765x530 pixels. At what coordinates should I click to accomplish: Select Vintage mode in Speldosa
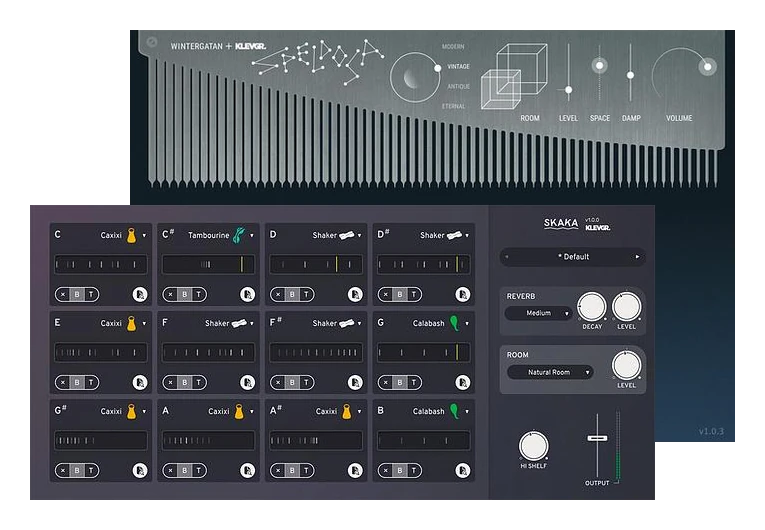pyautogui.click(x=459, y=66)
